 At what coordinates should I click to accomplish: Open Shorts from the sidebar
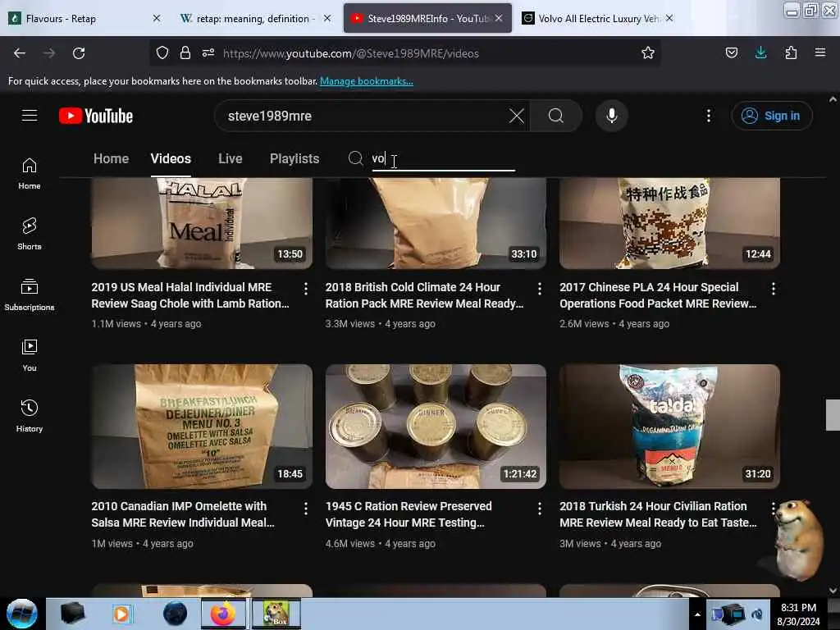click(30, 233)
